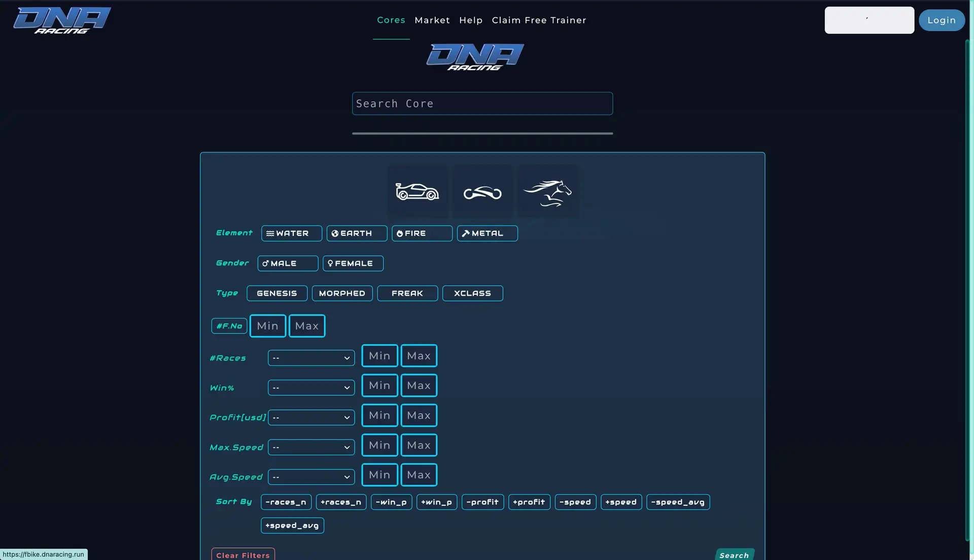Toggle the Female gender filter

(353, 263)
